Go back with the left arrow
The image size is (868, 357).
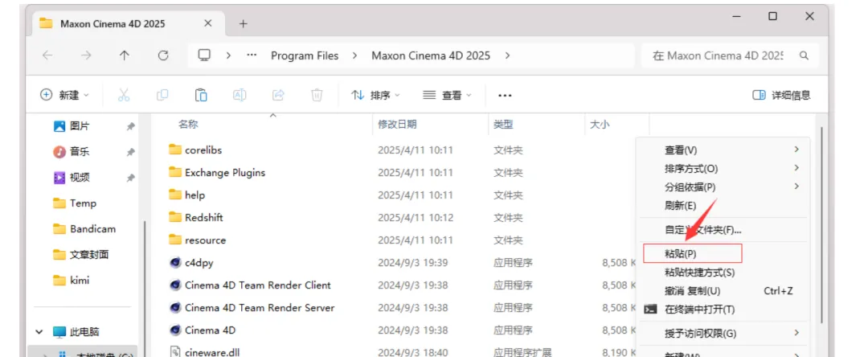pyautogui.click(x=47, y=55)
